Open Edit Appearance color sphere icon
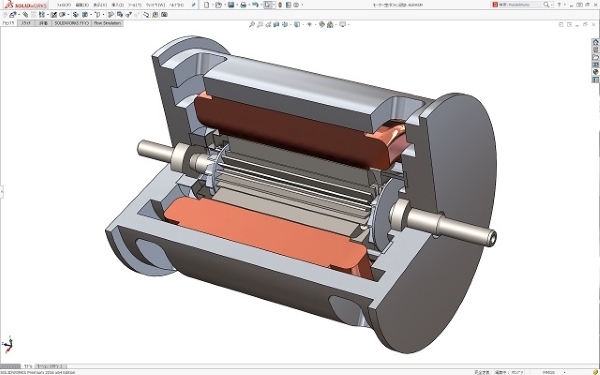Viewport: 600px width, 375px height. (321, 24)
